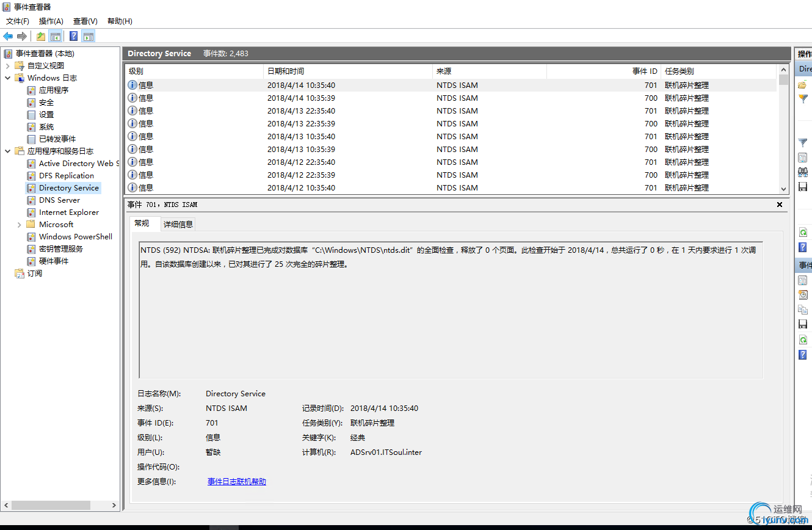Click the log properties icon in actions pane

[803, 158]
